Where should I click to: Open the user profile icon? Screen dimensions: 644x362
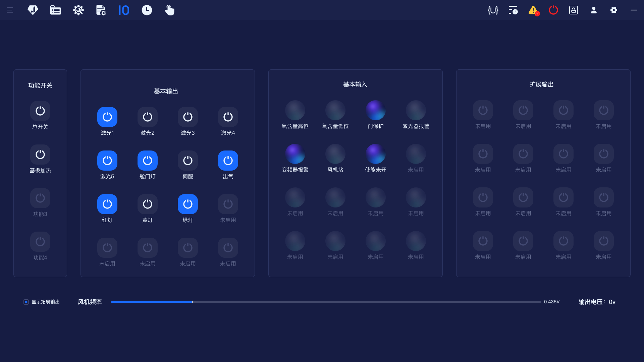click(594, 10)
